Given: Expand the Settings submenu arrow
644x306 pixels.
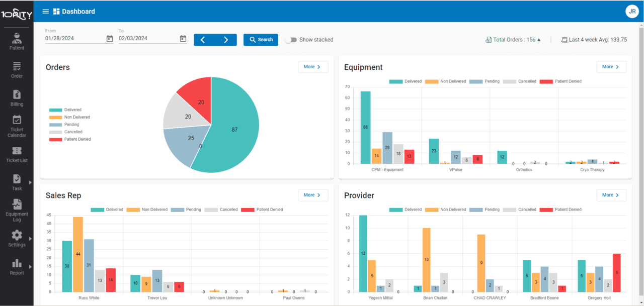Looking at the screenshot, I should [30, 239].
